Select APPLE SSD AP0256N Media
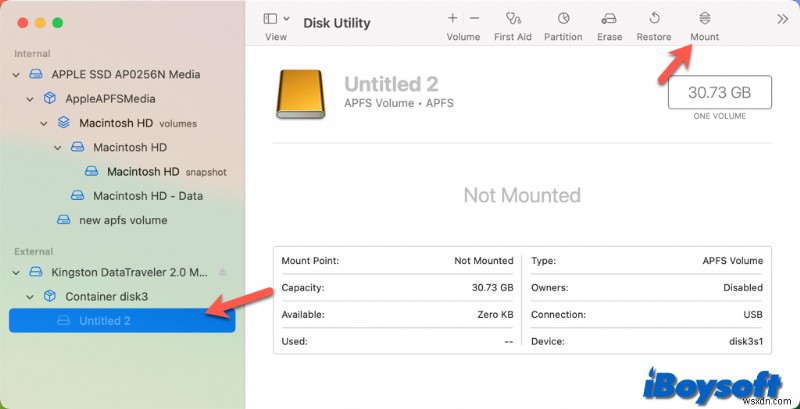This screenshot has height=409, width=800. [x=126, y=74]
